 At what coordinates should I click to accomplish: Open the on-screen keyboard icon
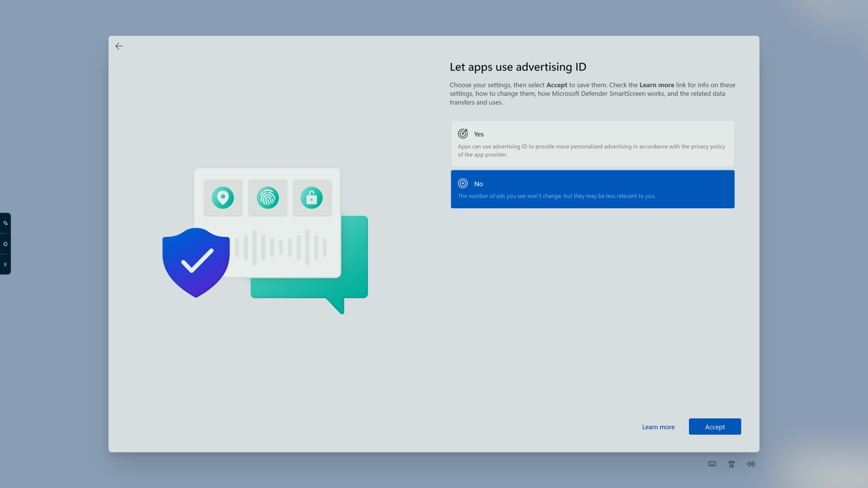[x=712, y=464]
